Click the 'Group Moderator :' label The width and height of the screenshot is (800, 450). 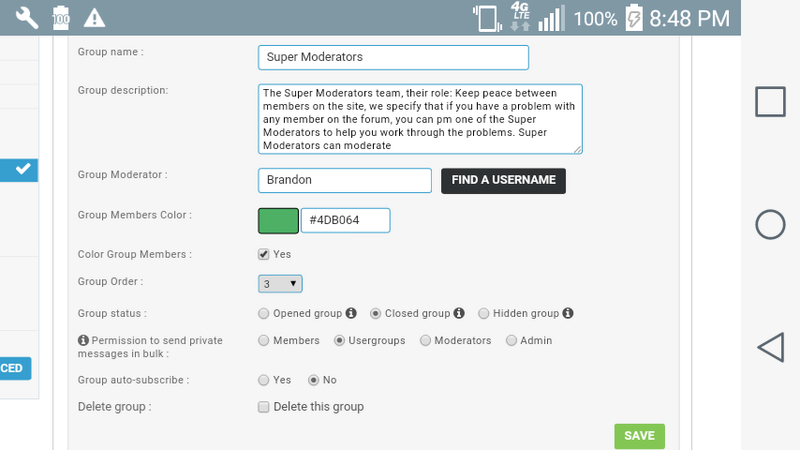click(122, 174)
